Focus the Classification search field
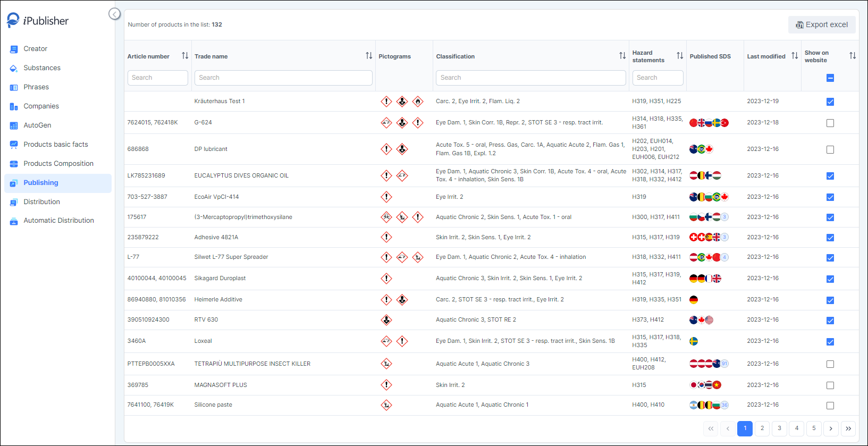The height and width of the screenshot is (446, 868). (x=531, y=78)
